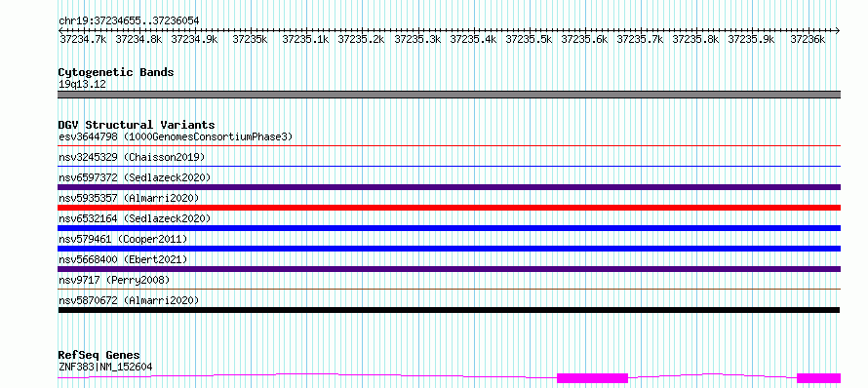Click the gray 19q13.12 cytogenetic band bar
Screen dimensions: 868x388
[x=450, y=95]
